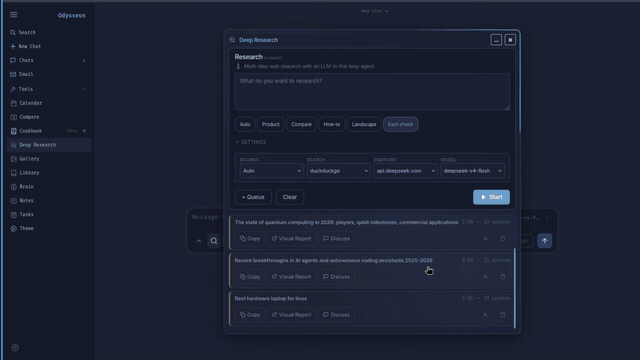Screen dimensions: 640x360
Task: Select the Auto research mode chip
Action: [x=245, y=124]
